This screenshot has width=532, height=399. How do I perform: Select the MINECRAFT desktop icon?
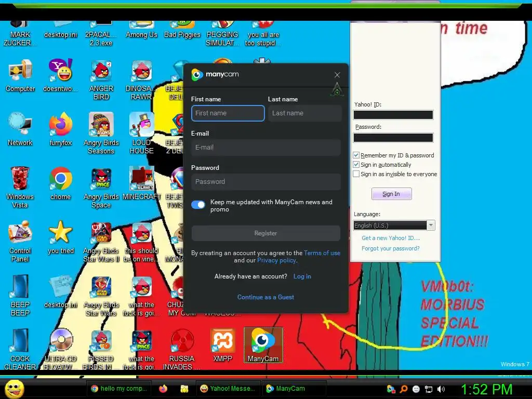(141, 183)
